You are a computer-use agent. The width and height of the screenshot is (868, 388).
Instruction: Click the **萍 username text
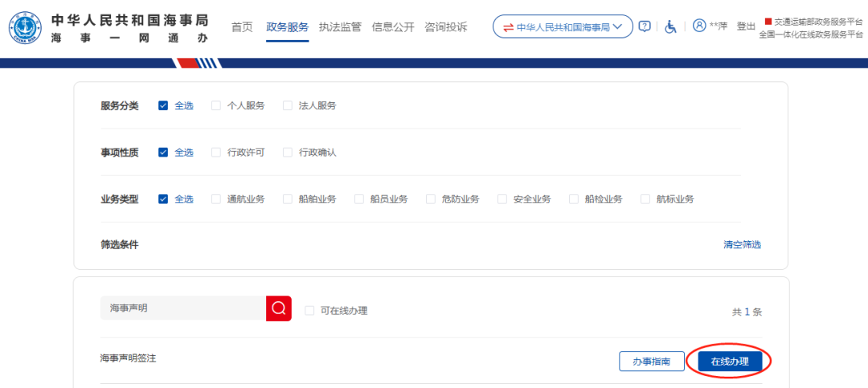click(x=719, y=26)
